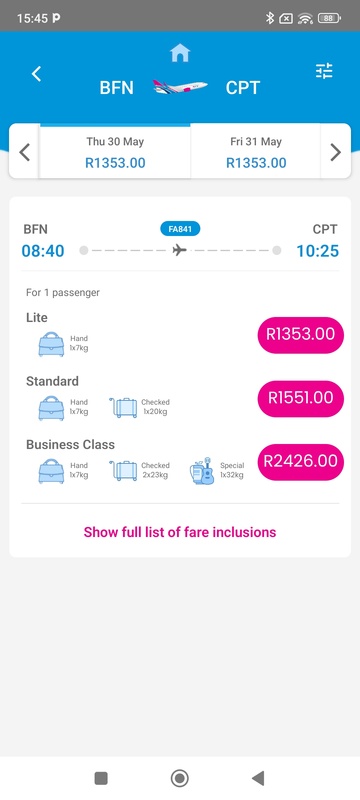Show previous dates with left chevron
The image size is (360, 800).
(x=24, y=152)
